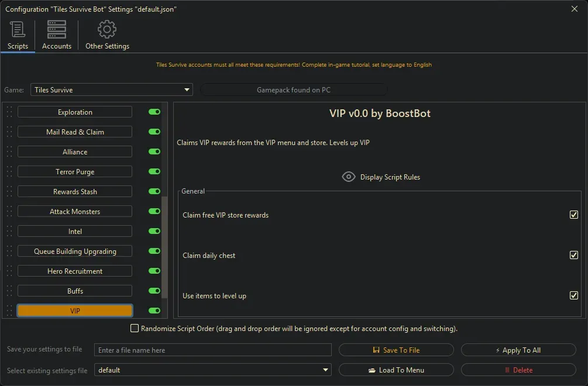This screenshot has height=386, width=588.
Task: Open the Scripts tab icon
Action: (18, 29)
